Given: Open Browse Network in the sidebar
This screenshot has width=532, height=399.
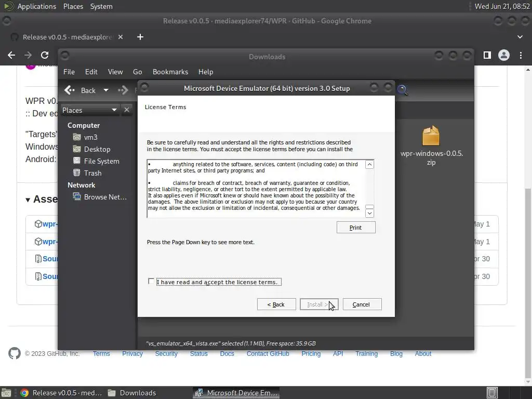Looking at the screenshot, I should tap(100, 197).
